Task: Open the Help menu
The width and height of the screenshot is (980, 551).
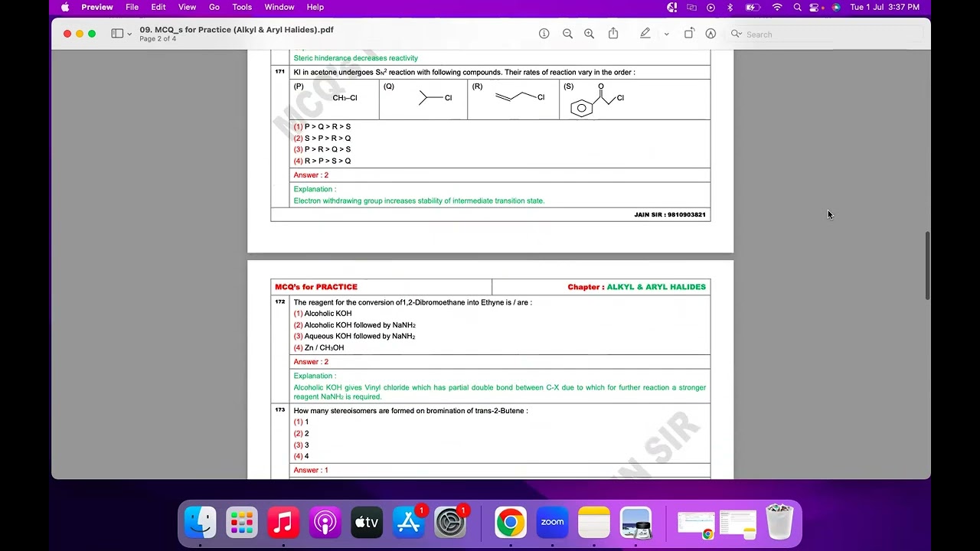Action: click(315, 7)
